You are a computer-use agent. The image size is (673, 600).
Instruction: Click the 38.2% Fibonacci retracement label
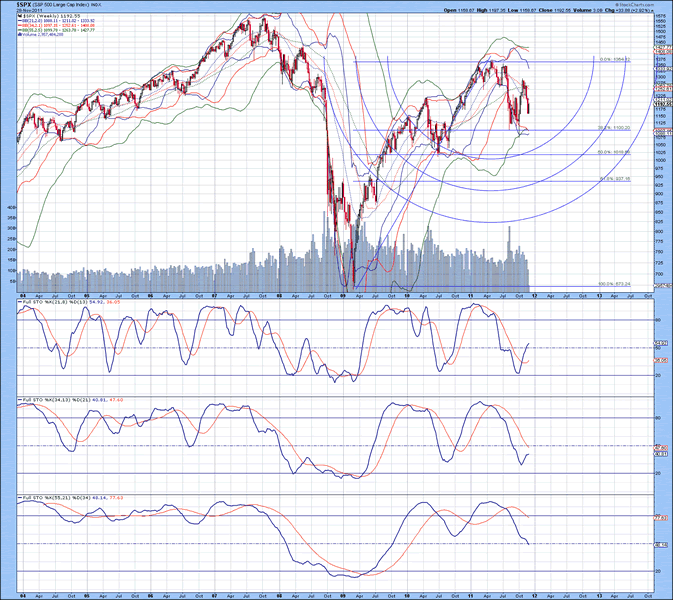point(614,128)
